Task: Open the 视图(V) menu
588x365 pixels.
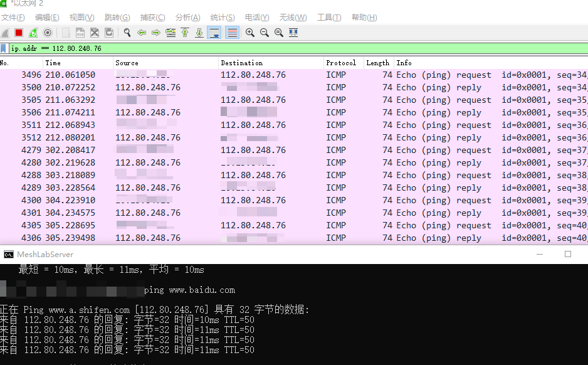Action: 81,18
